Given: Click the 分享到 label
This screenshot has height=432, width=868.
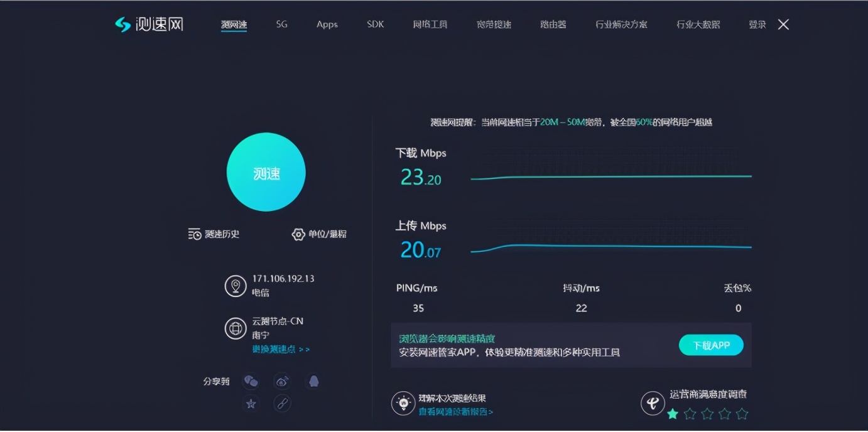Looking at the screenshot, I should tap(216, 381).
